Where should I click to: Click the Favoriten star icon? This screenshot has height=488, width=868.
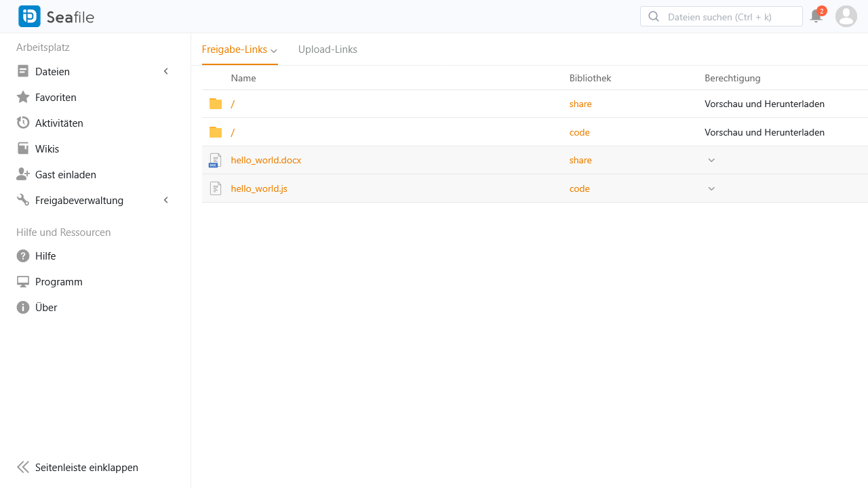pyautogui.click(x=23, y=98)
